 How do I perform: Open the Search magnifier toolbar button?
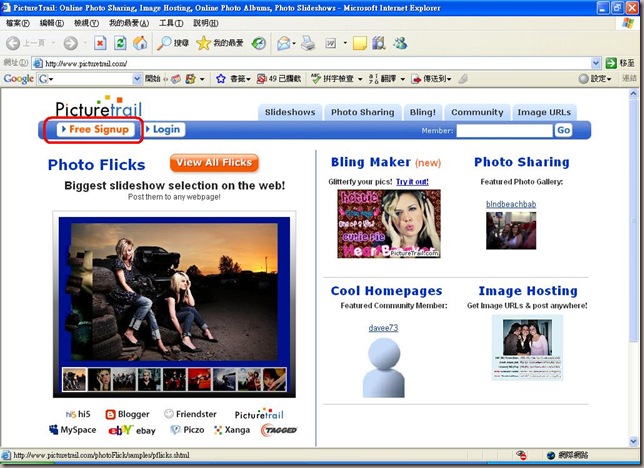[173, 43]
